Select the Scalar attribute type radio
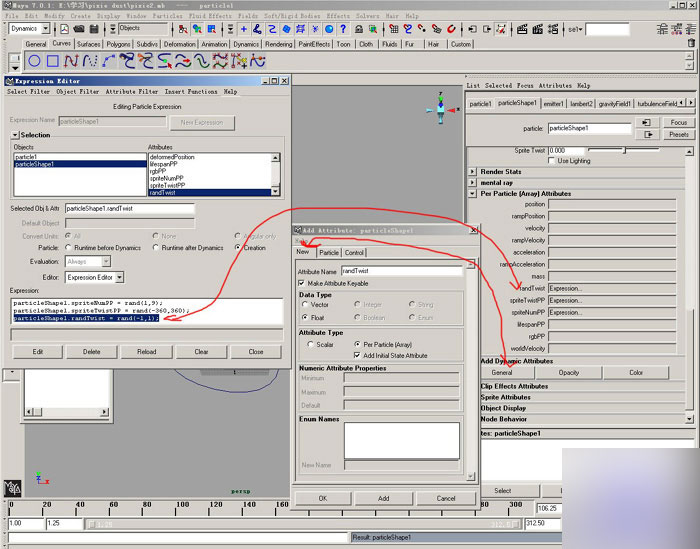 pyautogui.click(x=311, y=345)
